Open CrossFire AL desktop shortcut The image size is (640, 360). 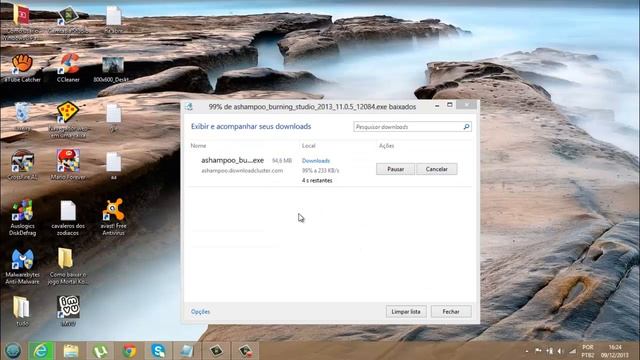[x=22, y=165]
